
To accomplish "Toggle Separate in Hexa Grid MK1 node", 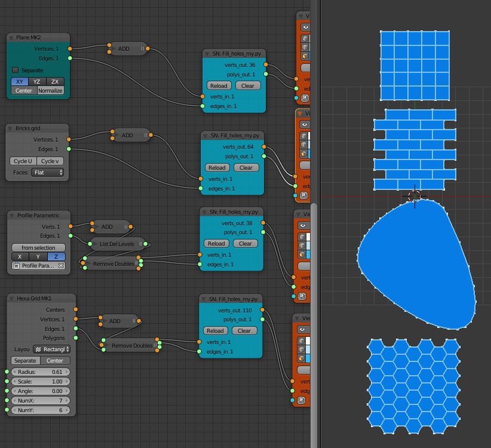I will (25, 361).
